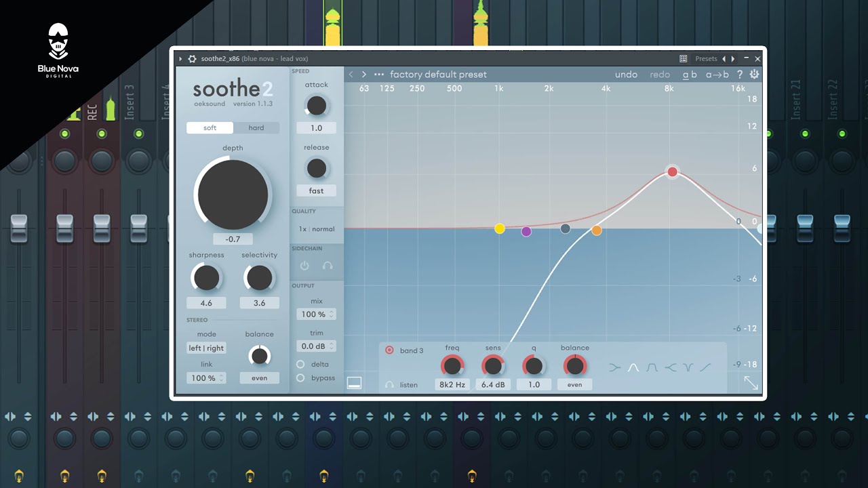Click the 8k2 Hz frequency value
The height and width of the screenshot is (488, 868).
pyautogui.click(x=452, y=384)
